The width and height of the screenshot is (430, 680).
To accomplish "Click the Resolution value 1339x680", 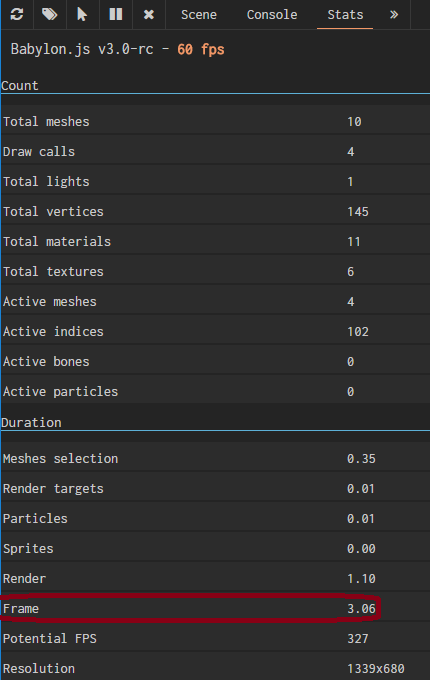I will pos(375,669).
